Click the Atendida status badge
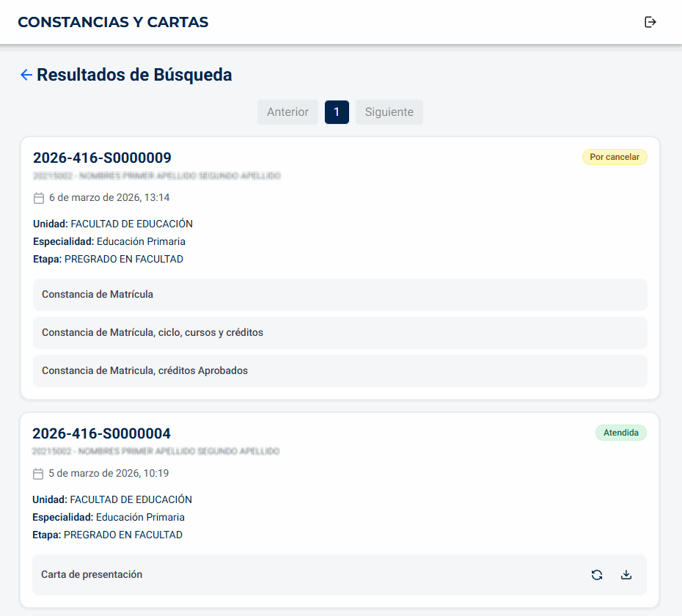This screenshot has height=616, width=682. [620, 433]
